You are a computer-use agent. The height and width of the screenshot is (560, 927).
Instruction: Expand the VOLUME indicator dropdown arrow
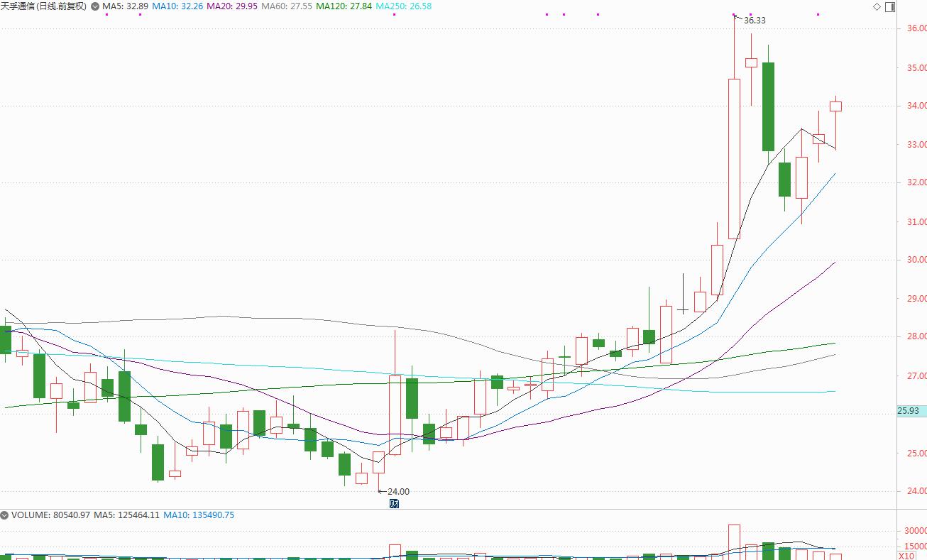click(x=4, y=515)
